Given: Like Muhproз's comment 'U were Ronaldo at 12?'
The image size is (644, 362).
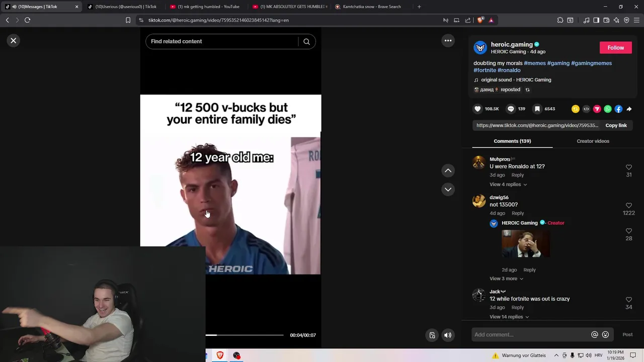Looking at the screenshot, I should pos(629,167).
